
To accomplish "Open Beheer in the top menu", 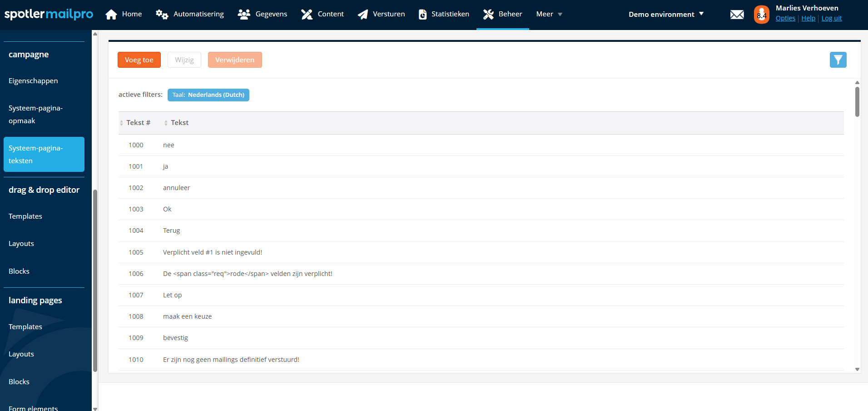I will pyautogui.click(x=502, y=15).
